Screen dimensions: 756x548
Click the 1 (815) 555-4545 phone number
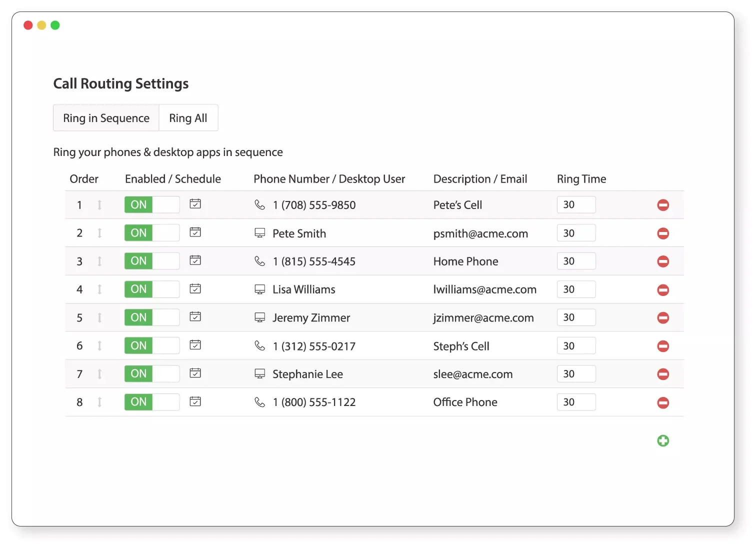[314, 261]
